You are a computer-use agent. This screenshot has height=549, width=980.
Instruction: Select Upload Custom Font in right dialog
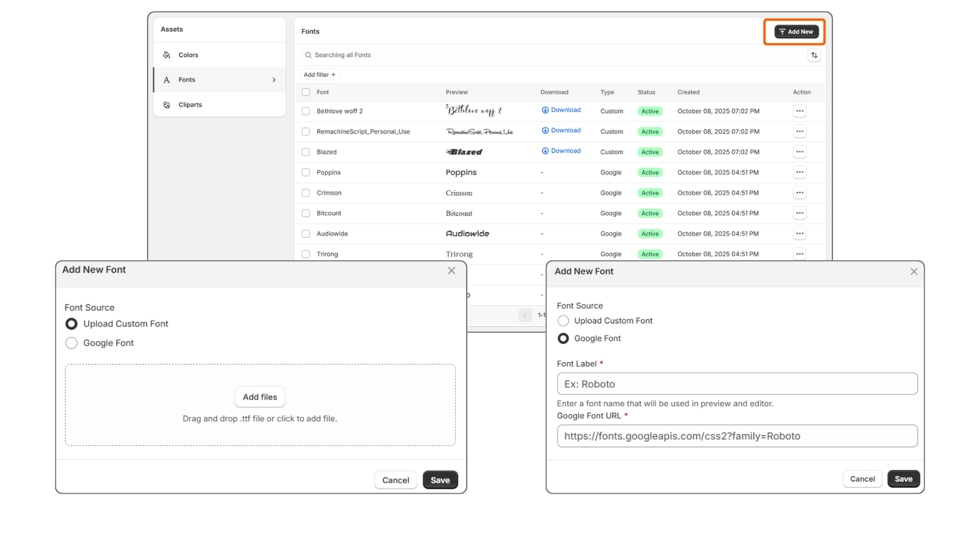[563, 321]
